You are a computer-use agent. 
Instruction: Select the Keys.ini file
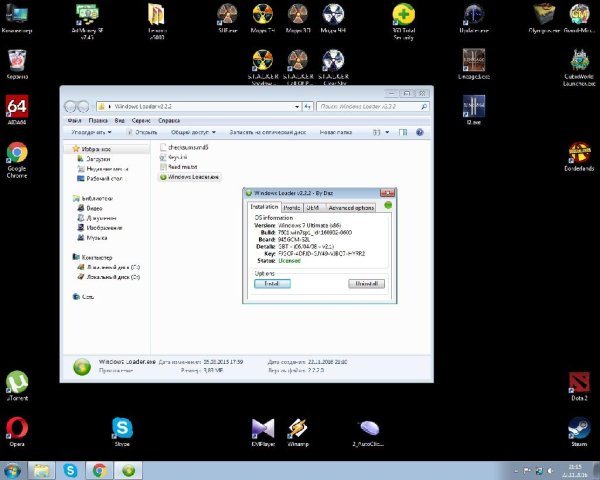[x=173, y=157]
